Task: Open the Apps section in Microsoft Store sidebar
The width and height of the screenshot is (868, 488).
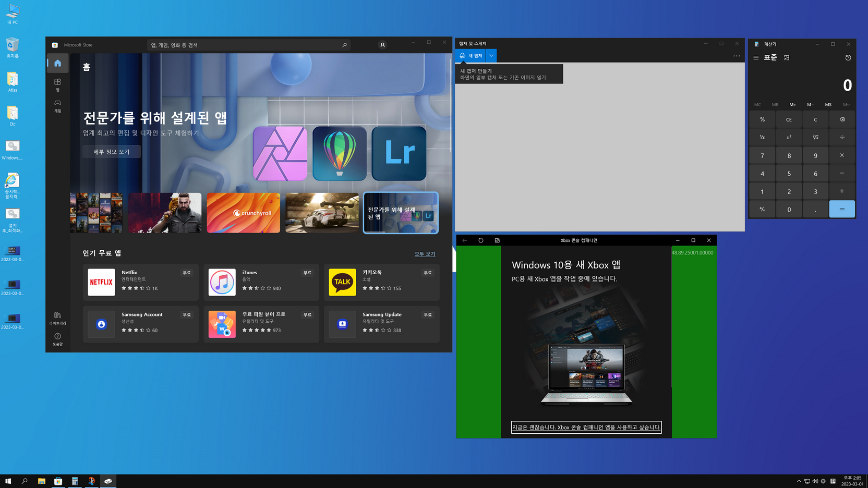Action: [x=57, y=84]
